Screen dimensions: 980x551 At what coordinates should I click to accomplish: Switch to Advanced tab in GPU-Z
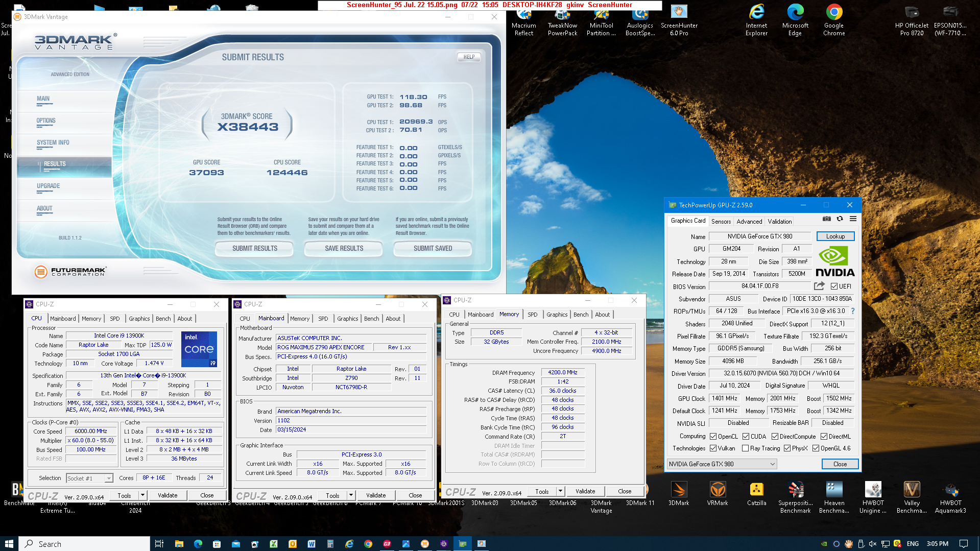749,221
